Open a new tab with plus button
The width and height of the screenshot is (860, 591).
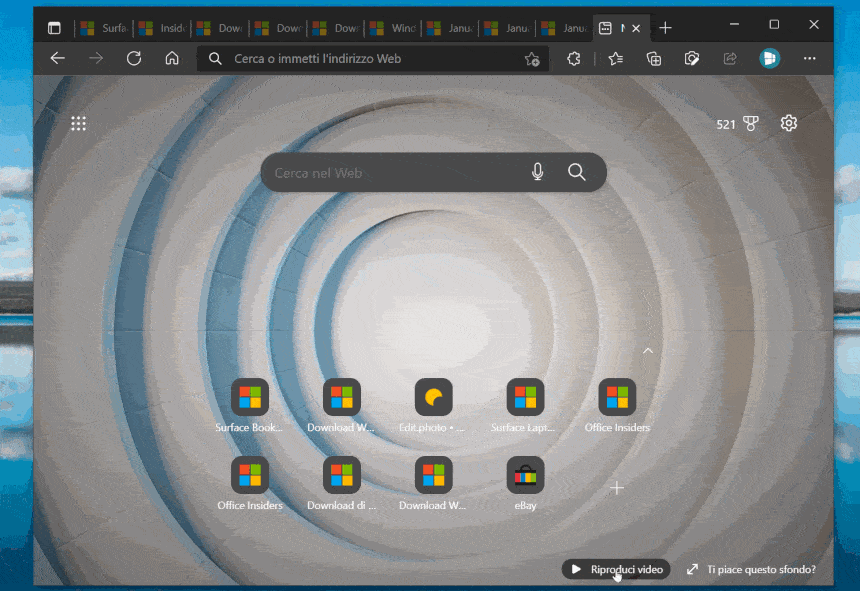665,28
